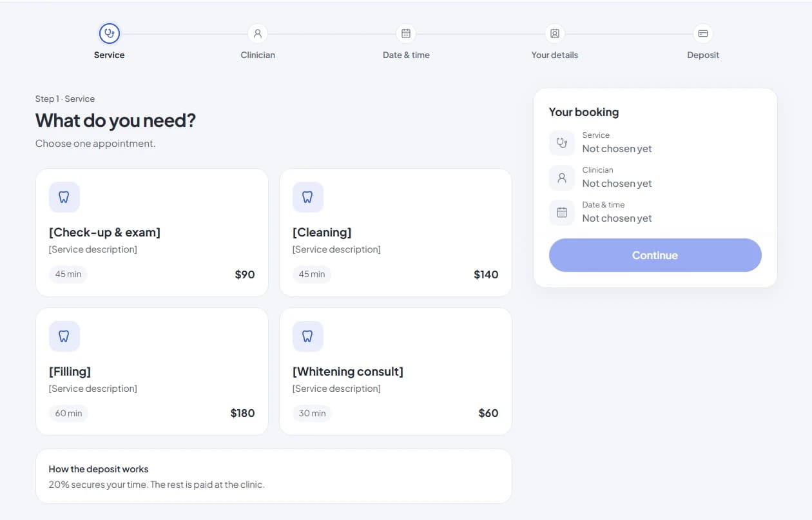Click tooth icon on Check-up & exam card
Image resolution: width=812 pixels, height=520 pixels.
(64, 197)
